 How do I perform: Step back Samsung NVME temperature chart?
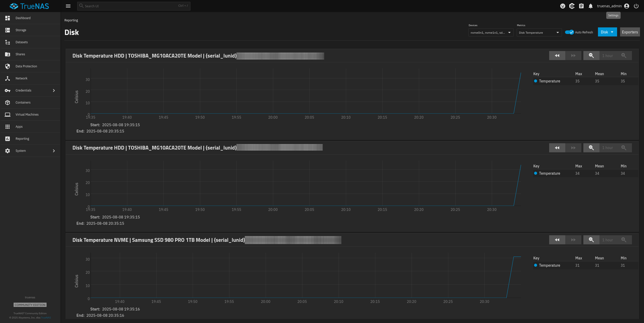557,240
